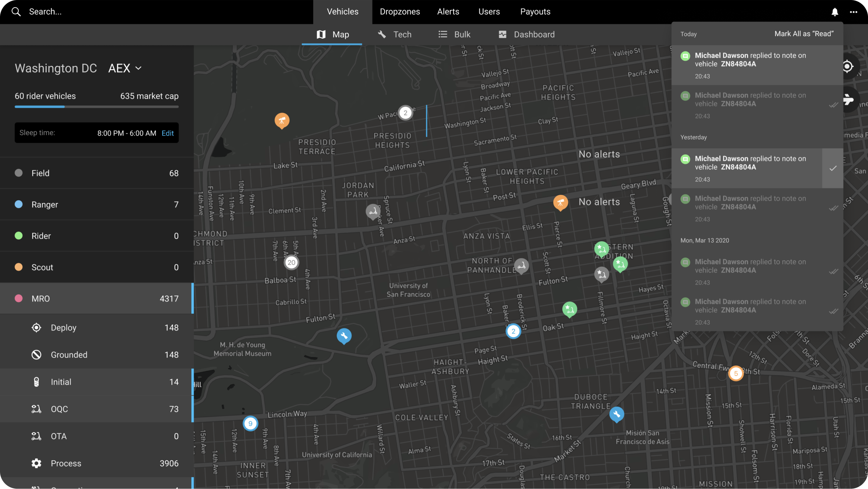Image resolution: width=868 pixels, height=489 pixels.
Task: Toggle the double-check on Yesterday's dimmed notification
Action: (x=833, y=209)
